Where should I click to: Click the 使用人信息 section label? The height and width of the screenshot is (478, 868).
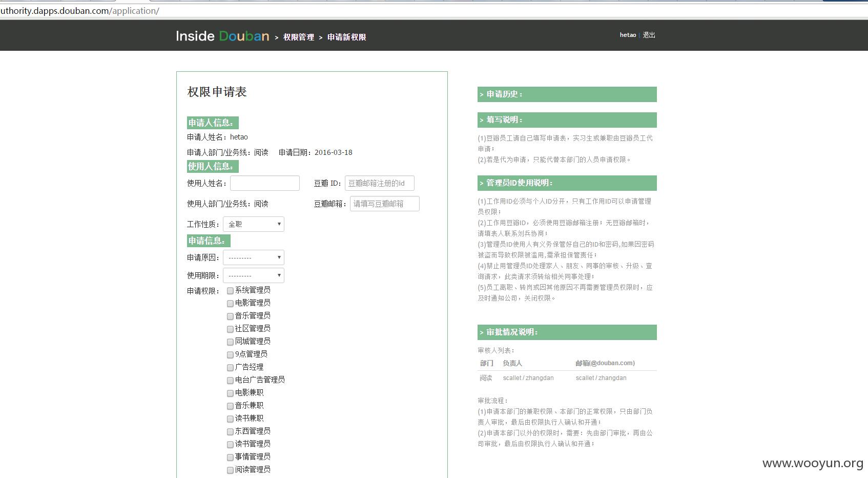(213, 167)
